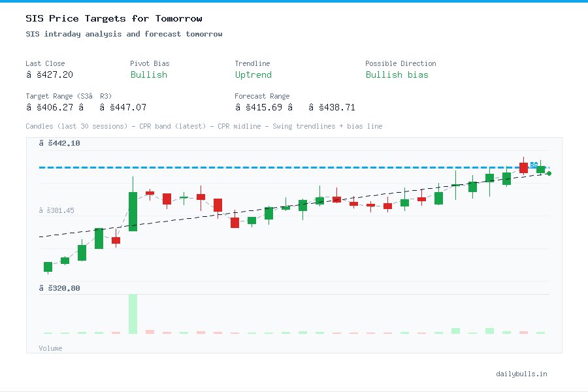Select the 415.69 to 438.71 forecast range
588x392 pixels.
click(x=295, y=107)
